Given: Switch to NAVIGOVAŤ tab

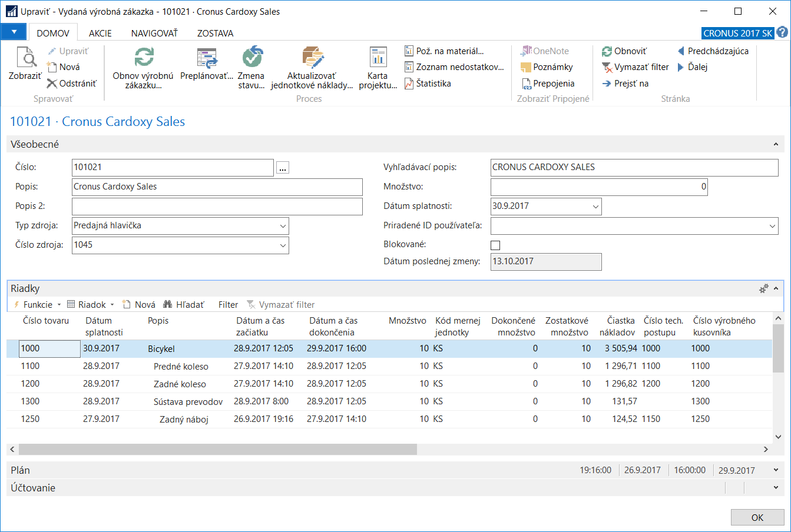Looking at the screenshot, I should click(154, 33).
